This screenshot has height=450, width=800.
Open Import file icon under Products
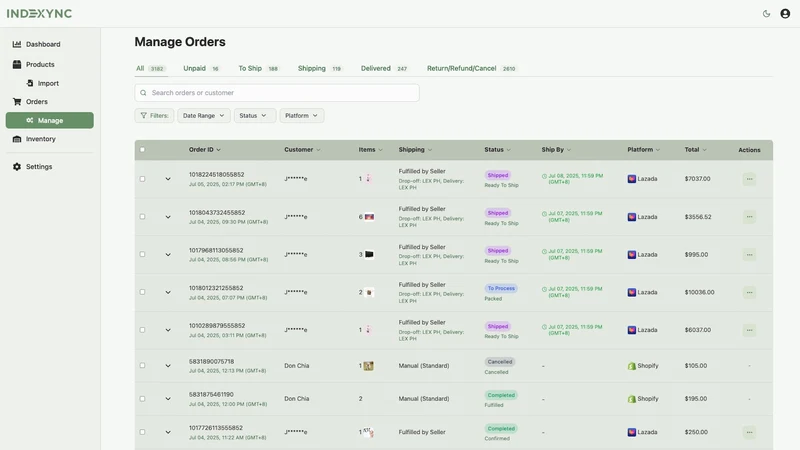30,83
